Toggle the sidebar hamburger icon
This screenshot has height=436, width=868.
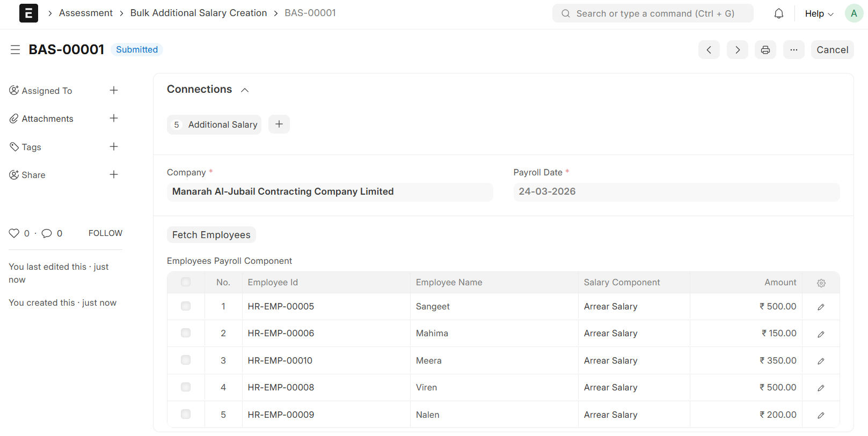15,50
